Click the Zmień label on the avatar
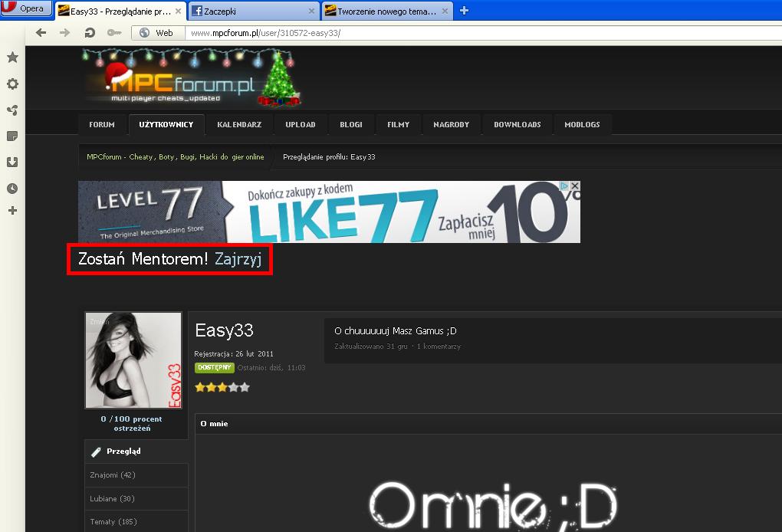Viewport: 782px width, 532px height. pyautogui.click(x=99, y=322)
